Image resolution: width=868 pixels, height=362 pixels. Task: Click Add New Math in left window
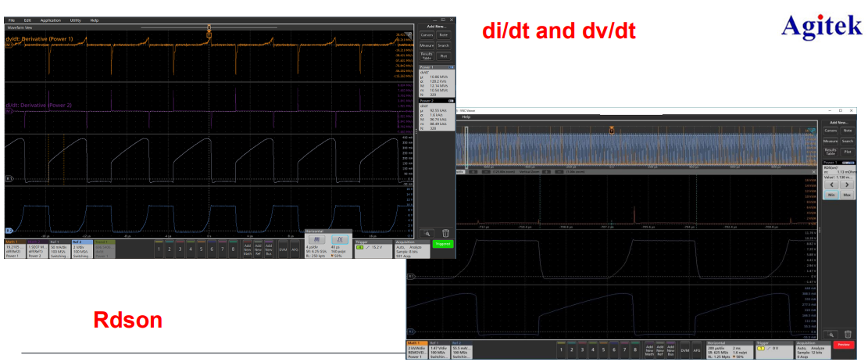pos(248,249)
